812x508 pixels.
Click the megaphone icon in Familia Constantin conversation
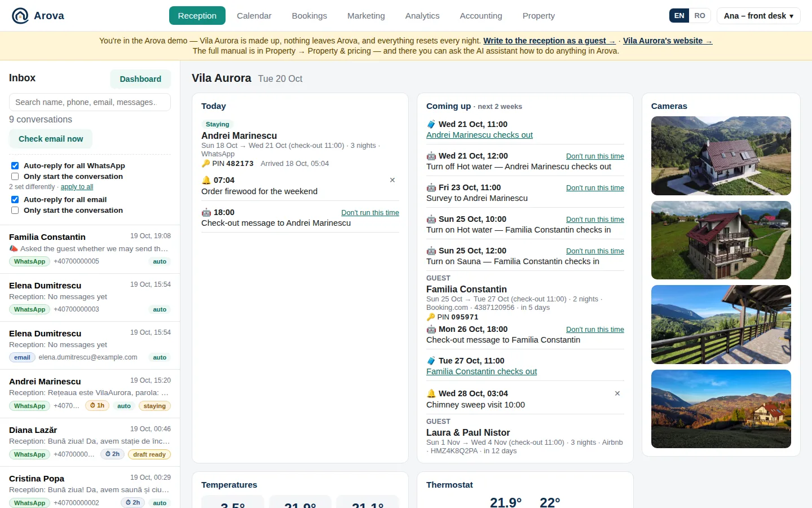[x=14, y=248]
